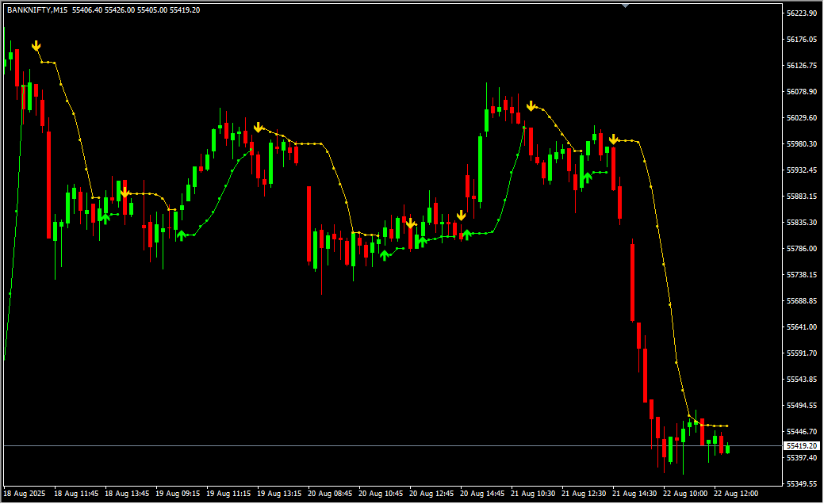Image resolution: width=824 pixels, height=504 pixels.
Task: Click the current price label 55419.20
Action: coord(802,446)
